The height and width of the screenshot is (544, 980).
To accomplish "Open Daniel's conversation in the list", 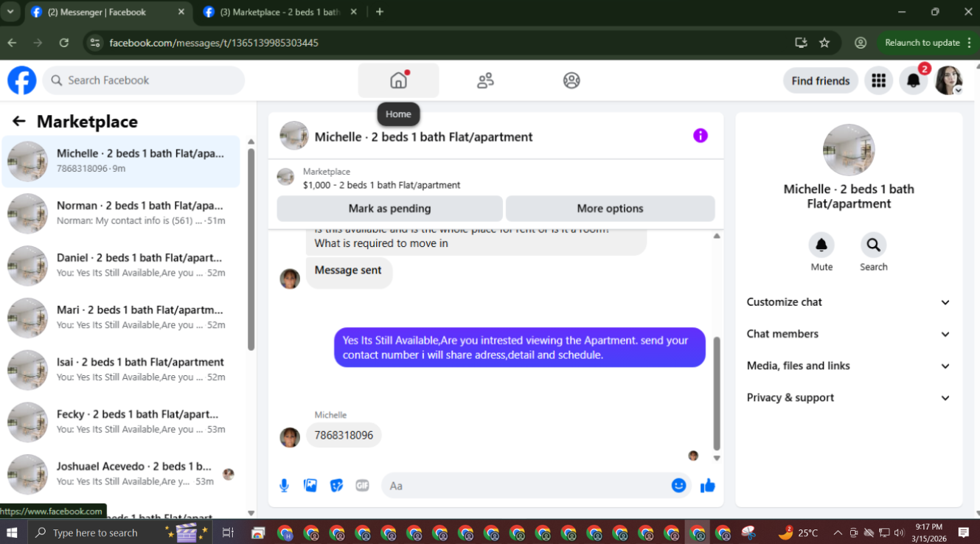I will [x=121, y=265].
